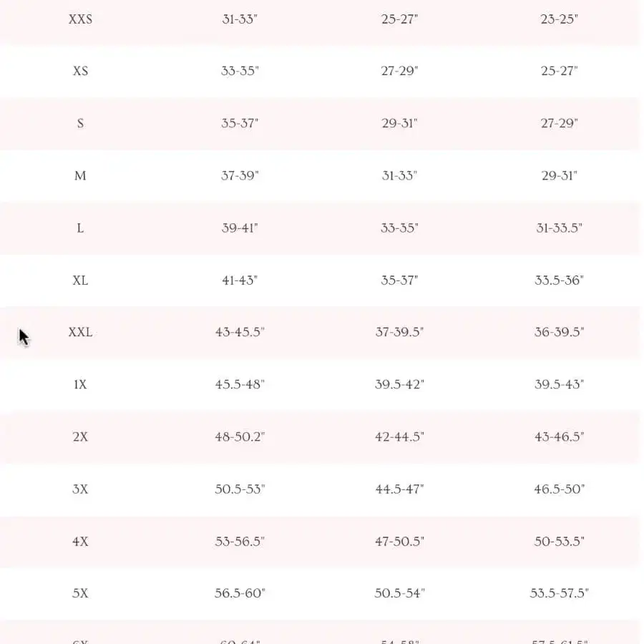Image resolution: width=644 pixels, height=644 pixels.
Task: Click the 44.5-47" value in 3X row
Action: coord(399,489)
